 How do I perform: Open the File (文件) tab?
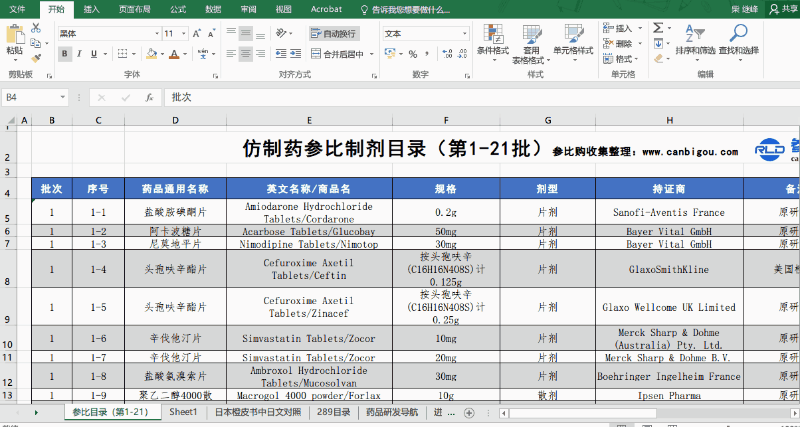(x=18, y=9)
